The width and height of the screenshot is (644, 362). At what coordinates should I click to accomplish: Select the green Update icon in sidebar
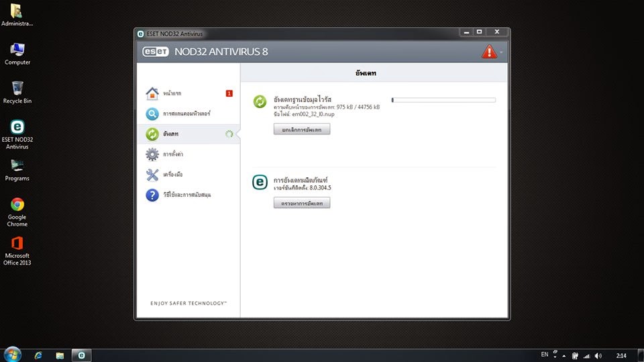click(x=152, y=134)
